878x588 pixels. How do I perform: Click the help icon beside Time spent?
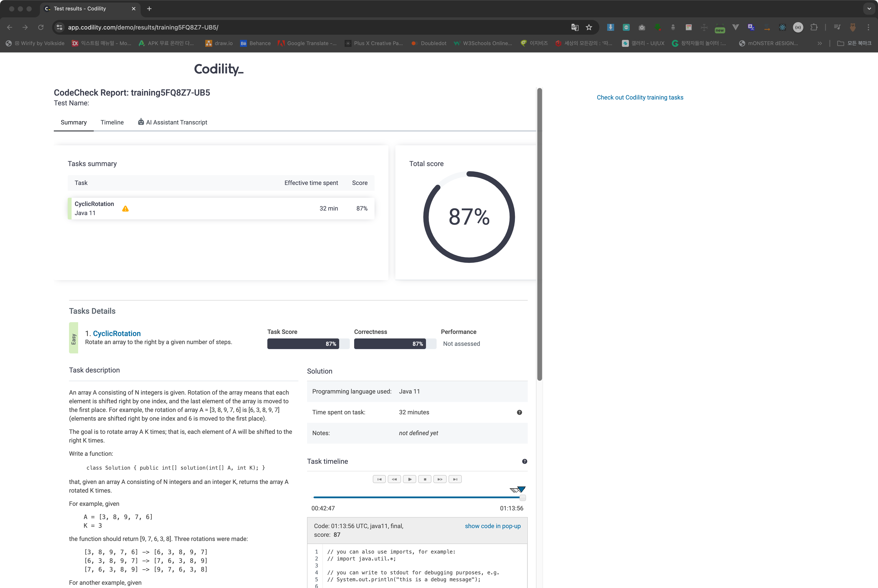pyautogui.click(x=519, y=412)
